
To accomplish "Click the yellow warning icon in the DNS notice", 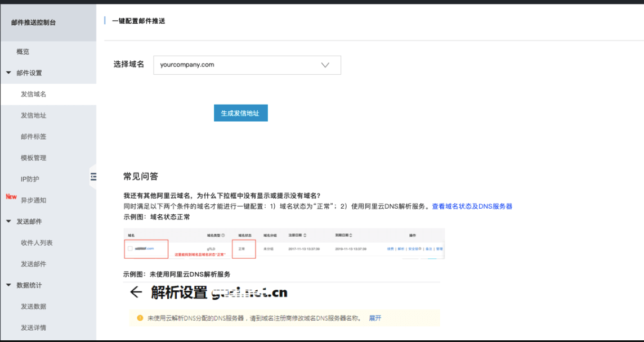I will (x=140, y=318).
